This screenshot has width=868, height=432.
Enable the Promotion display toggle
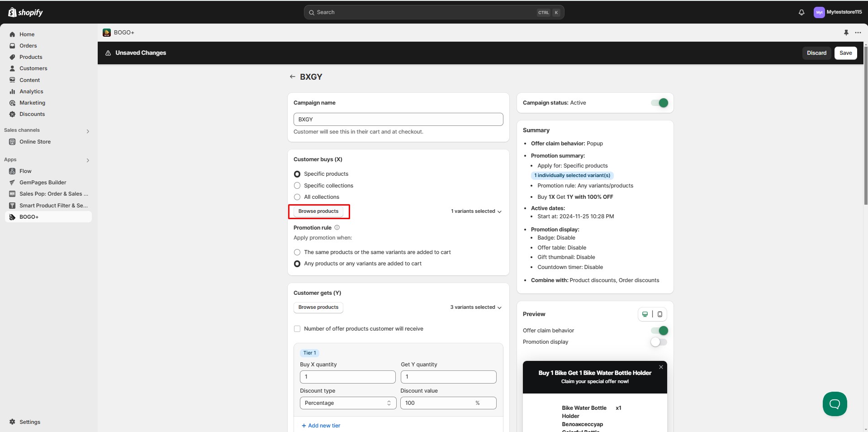(x=659, y=342)
